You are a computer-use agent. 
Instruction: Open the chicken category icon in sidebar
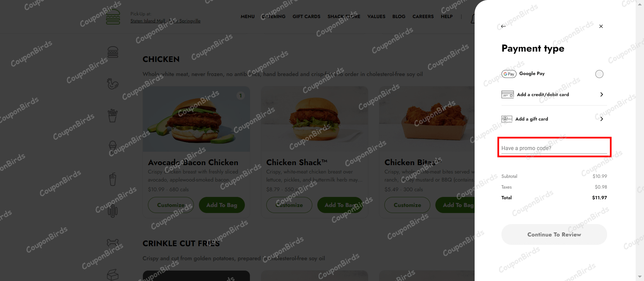pyautogui.click(x=113, y=84)
